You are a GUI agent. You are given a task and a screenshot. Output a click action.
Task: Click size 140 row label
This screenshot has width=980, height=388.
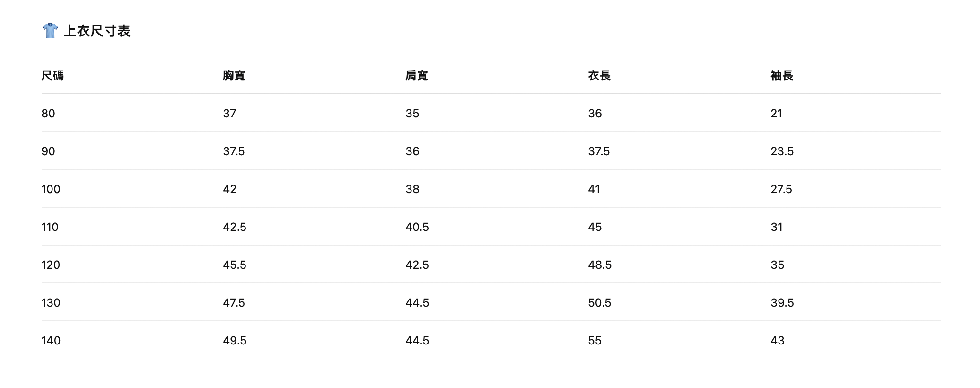click(51, 341)
